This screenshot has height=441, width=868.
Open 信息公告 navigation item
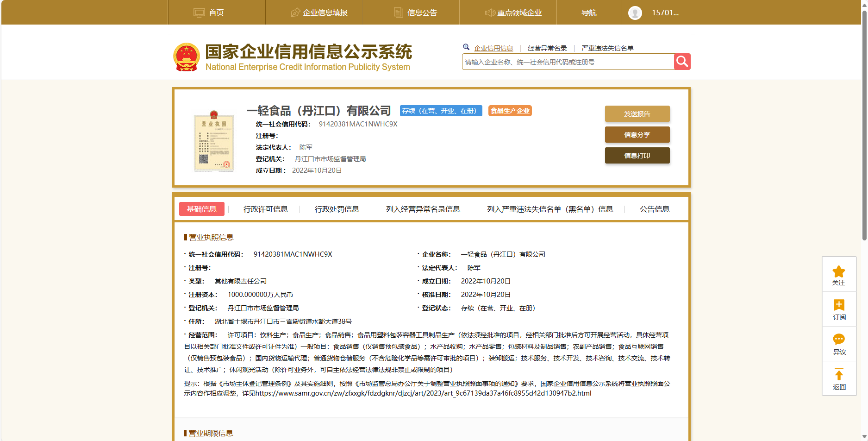click(x=415, y=13)
